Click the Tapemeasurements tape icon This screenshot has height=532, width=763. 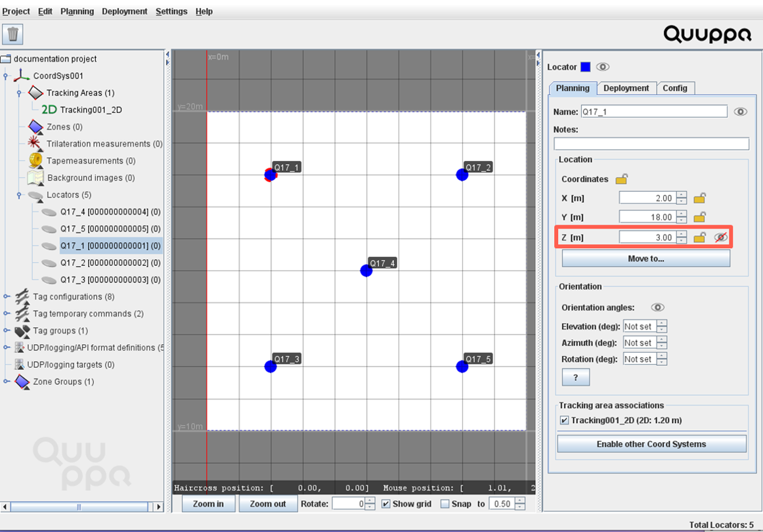click(35, 160)
